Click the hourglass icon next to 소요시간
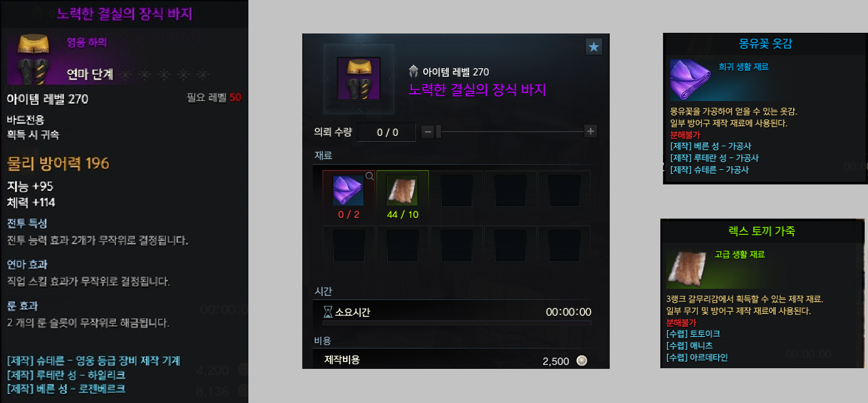 pyautogui.click(x=328, y=312)
